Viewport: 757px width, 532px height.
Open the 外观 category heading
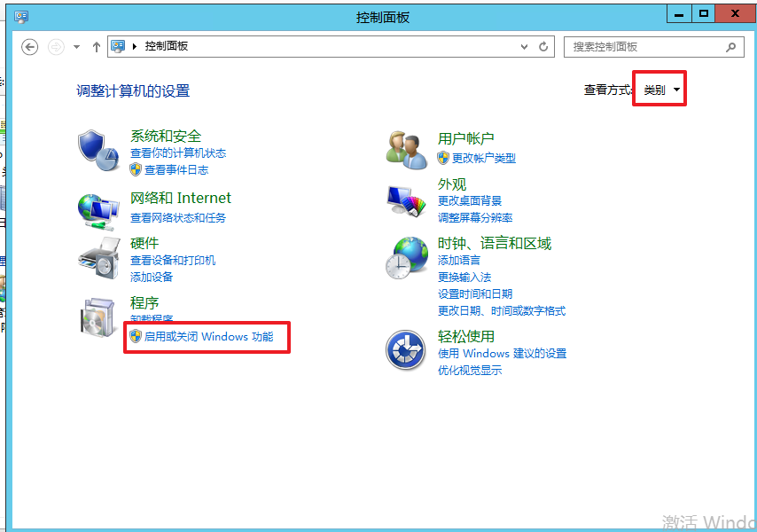click(452, 184)
